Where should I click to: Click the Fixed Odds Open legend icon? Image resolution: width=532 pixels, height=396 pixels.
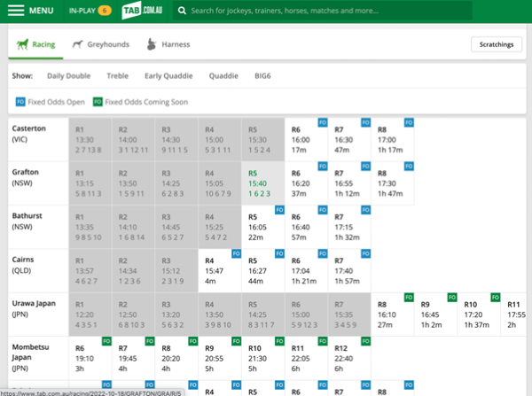pos(20,102)
